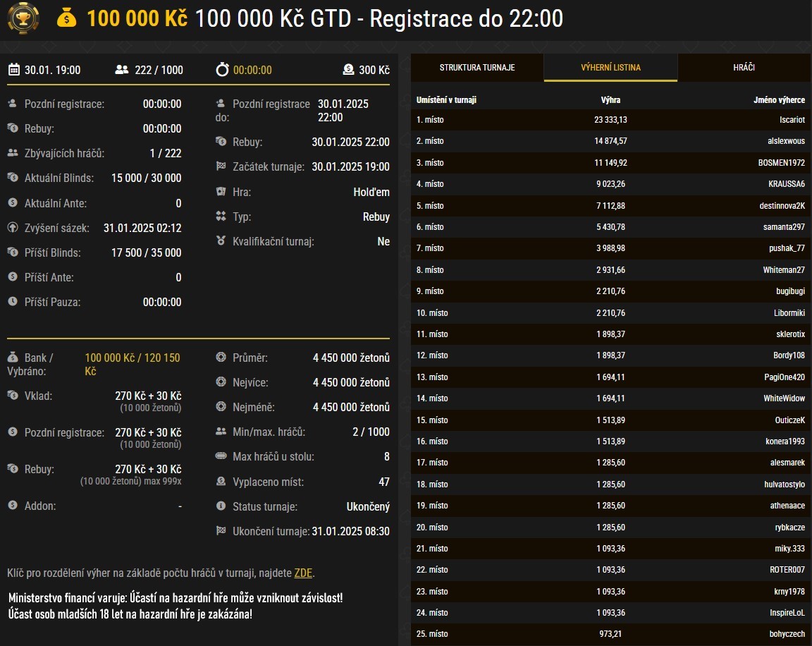Click the Jméno výherce column header
Image resolution: width=812 pixels, height=646 pixels.
779,100
